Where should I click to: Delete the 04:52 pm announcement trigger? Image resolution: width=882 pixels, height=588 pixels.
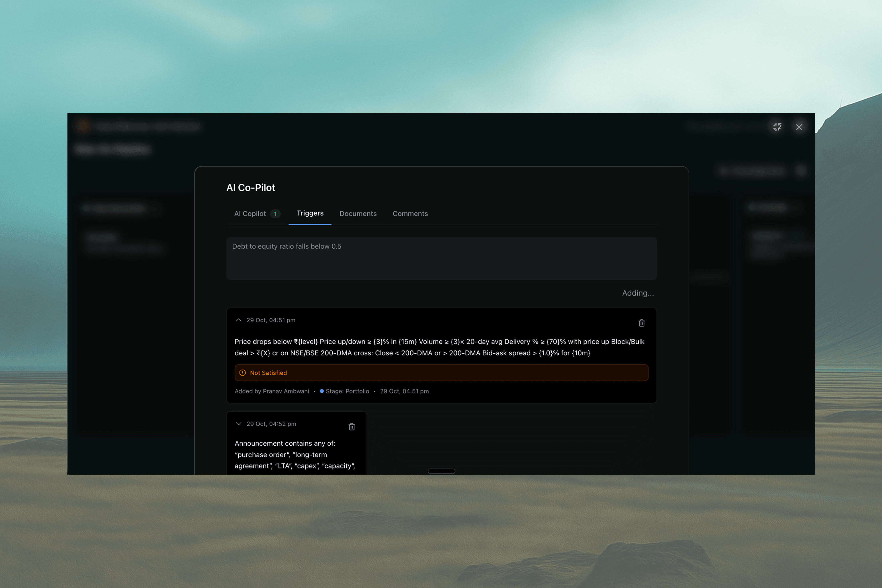[x=351, y=427]
